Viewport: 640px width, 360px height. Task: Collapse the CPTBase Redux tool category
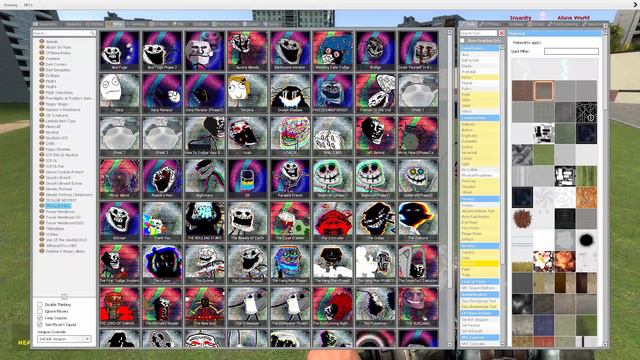(x=480, y=313)
